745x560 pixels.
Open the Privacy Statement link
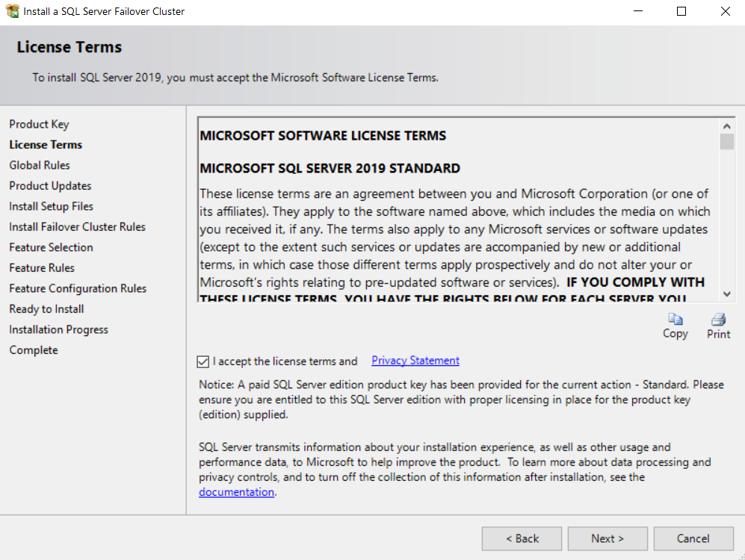(x=415, y=361)
